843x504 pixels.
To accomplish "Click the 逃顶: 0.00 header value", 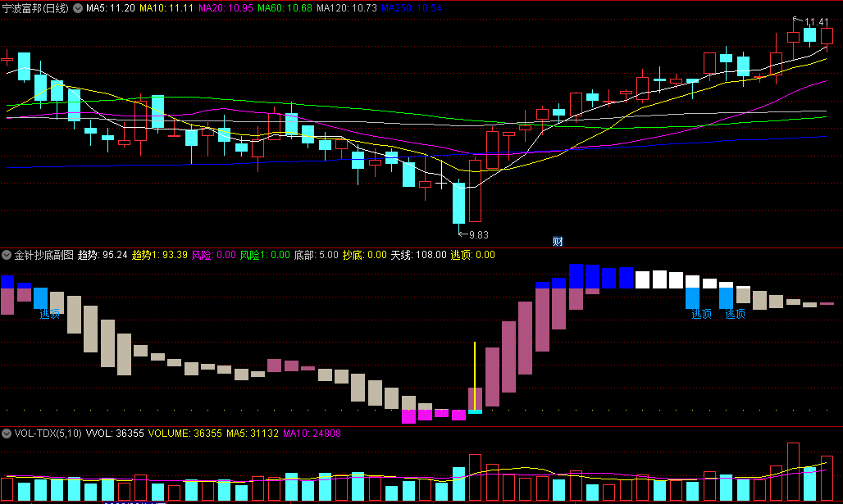I will tap(472, 255).
